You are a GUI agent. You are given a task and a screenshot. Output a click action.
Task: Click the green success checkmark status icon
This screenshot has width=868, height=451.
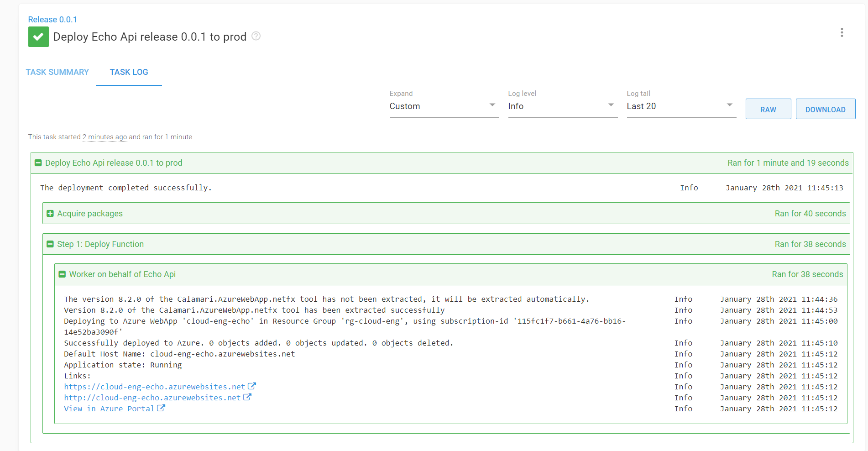pyautogui.click(x=38, y=37)
